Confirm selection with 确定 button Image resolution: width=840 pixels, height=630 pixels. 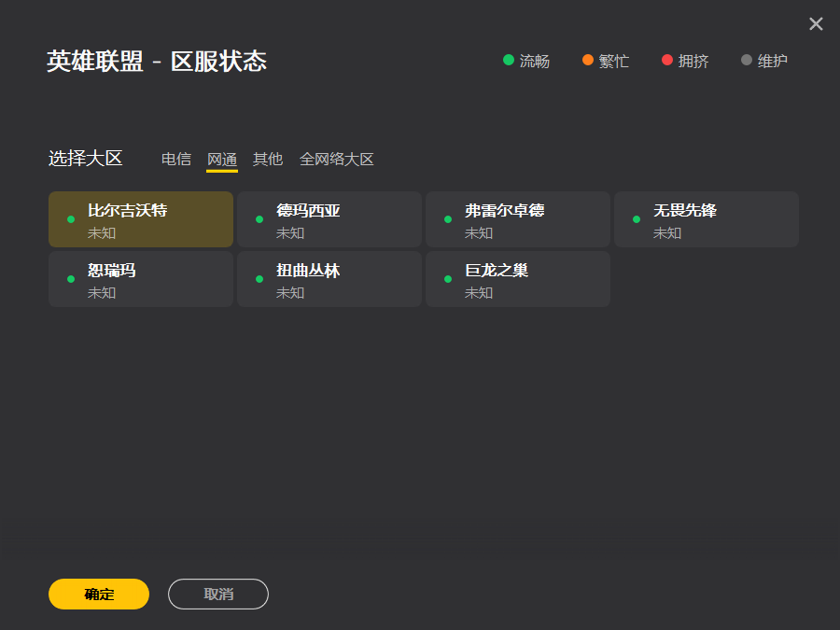[99, 594]
